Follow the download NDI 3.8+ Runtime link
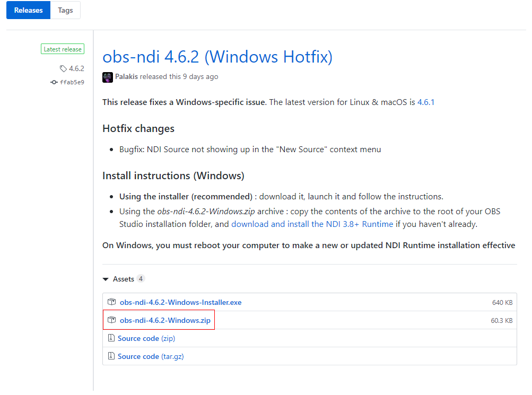Image resolution: width=532 pixels, height=395 pixels. point(312,224)
